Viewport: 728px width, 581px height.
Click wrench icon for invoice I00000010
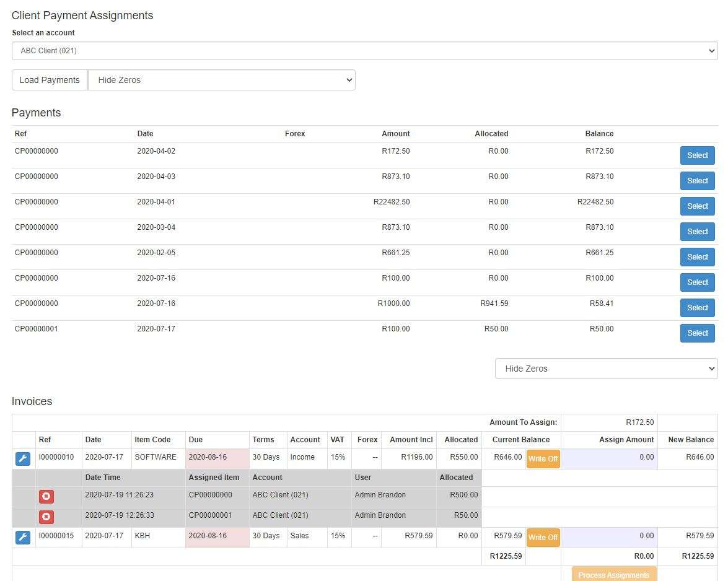pyautogui.click(x=22, y=459)
